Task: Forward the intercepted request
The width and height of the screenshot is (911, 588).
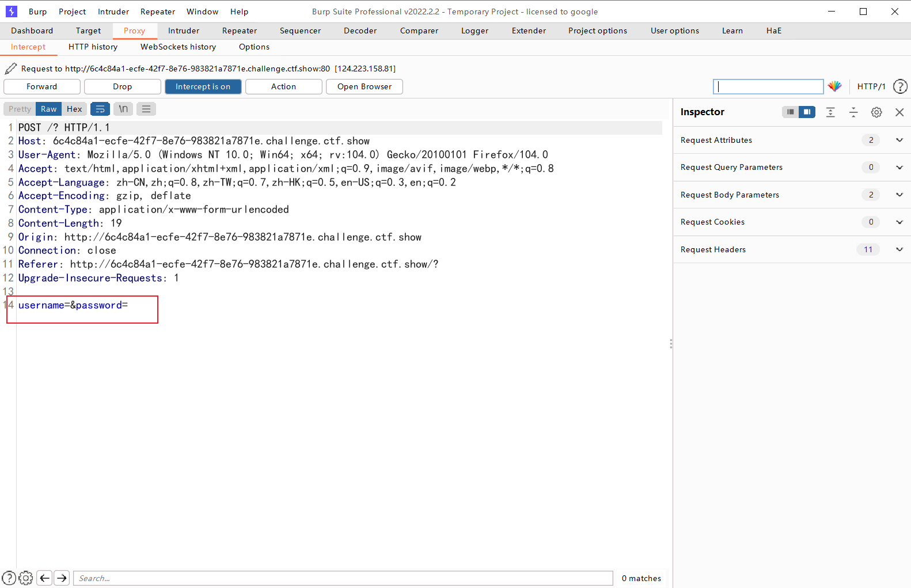Action: click(x=42, y=86)
